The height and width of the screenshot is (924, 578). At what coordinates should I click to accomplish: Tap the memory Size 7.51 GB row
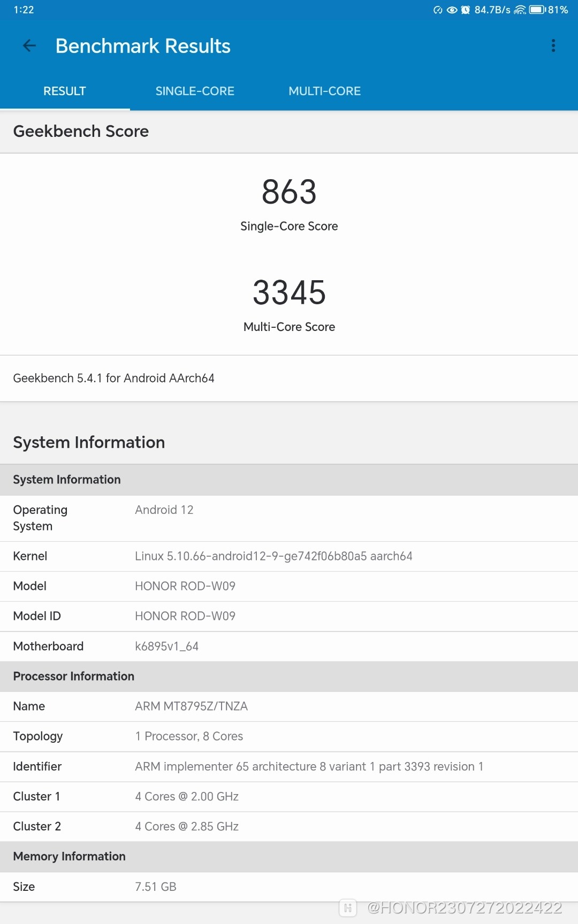[289, 886]
